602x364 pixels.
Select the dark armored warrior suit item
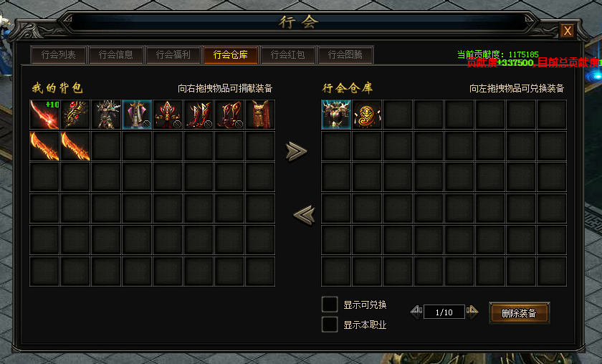pyautogui.click(x=106, y=115)
